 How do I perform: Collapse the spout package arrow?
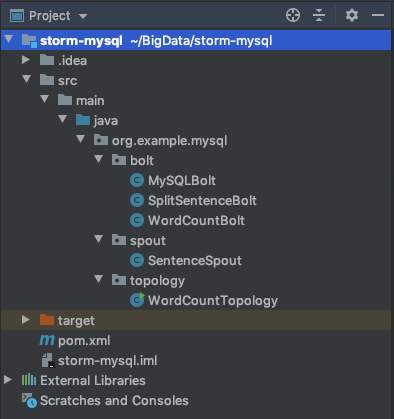tap(99, 239)
